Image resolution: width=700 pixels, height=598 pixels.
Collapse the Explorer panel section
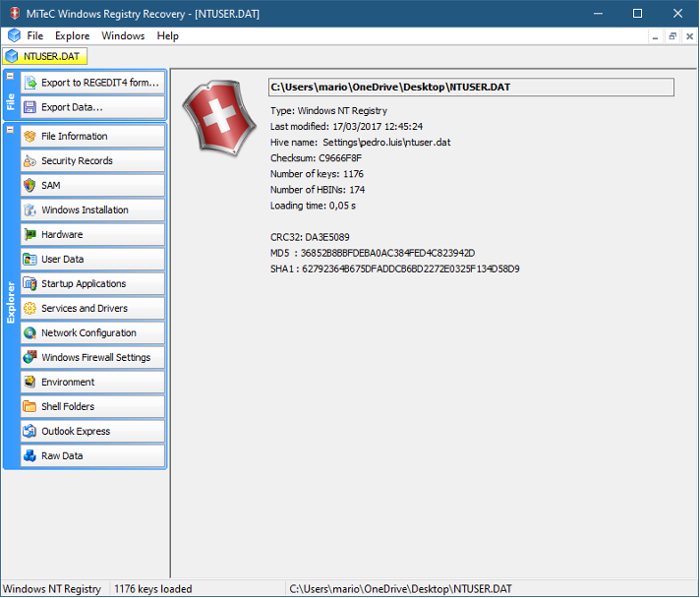point(10,130)
